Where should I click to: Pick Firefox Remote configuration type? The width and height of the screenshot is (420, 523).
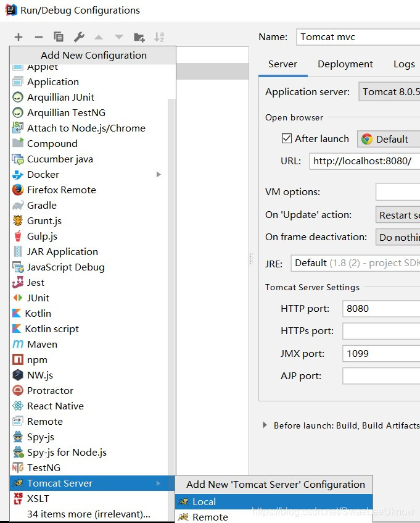pos(89,190)
